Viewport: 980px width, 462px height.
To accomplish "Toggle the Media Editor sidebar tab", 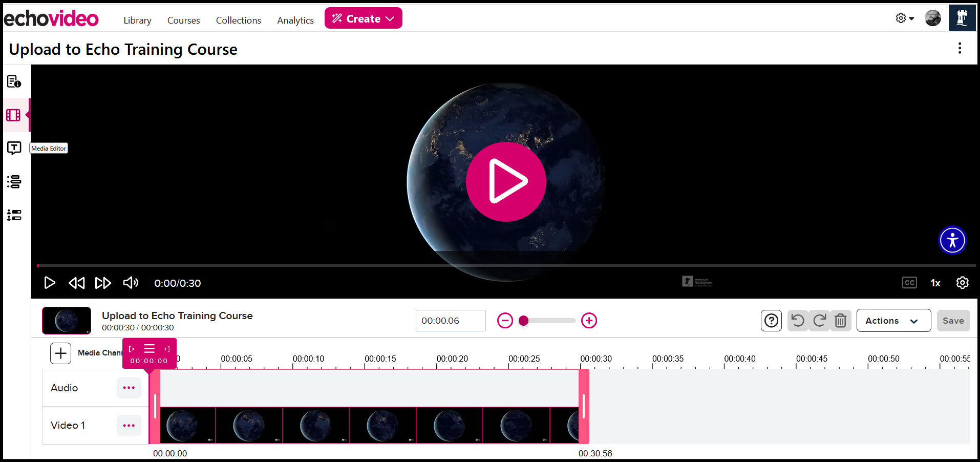I will point(14,115).
